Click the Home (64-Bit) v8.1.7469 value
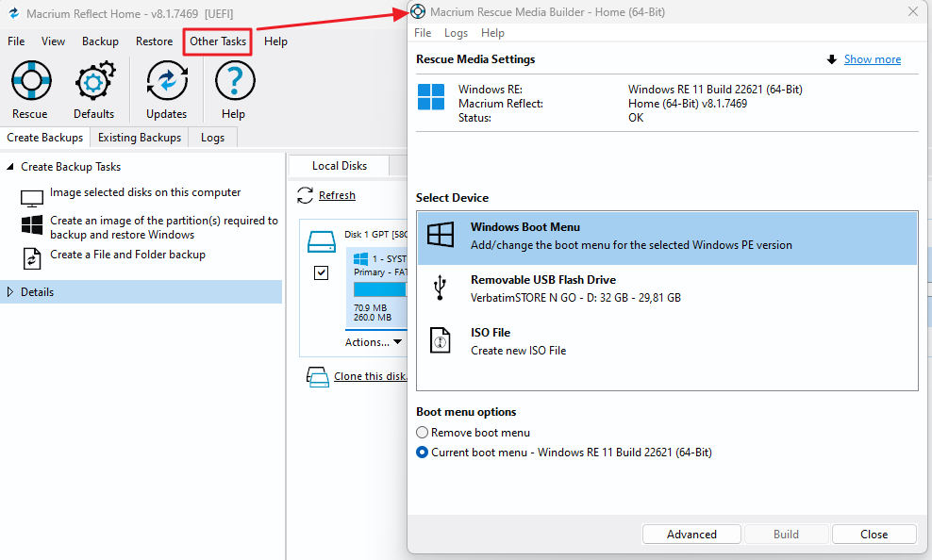 (x=687, y=104)
